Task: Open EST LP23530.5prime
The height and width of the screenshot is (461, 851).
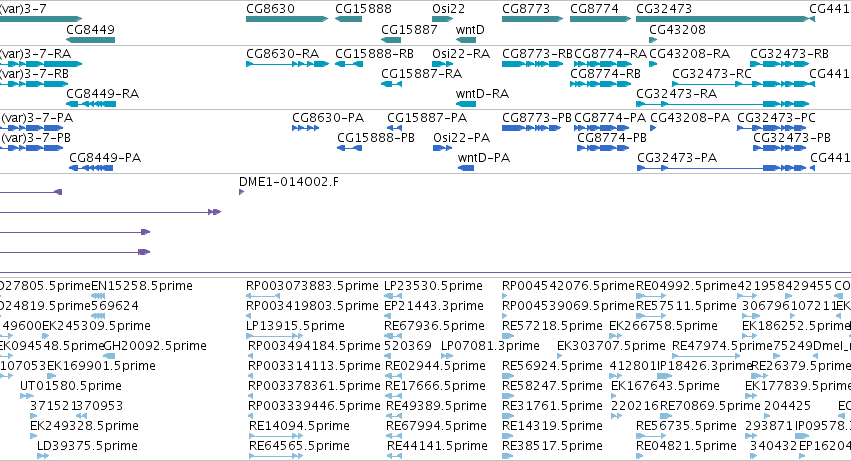Action: point(433,286)
